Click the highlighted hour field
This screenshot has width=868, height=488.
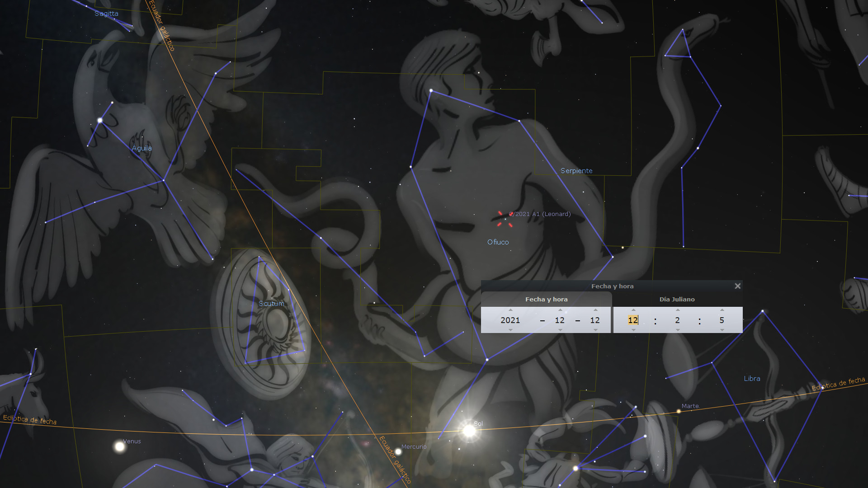(633, 320)
